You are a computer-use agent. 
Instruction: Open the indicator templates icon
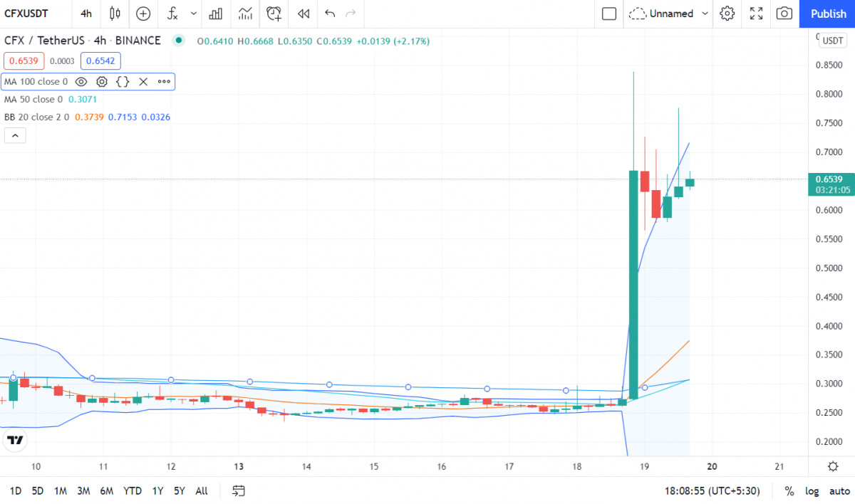[x=246, y=14]
